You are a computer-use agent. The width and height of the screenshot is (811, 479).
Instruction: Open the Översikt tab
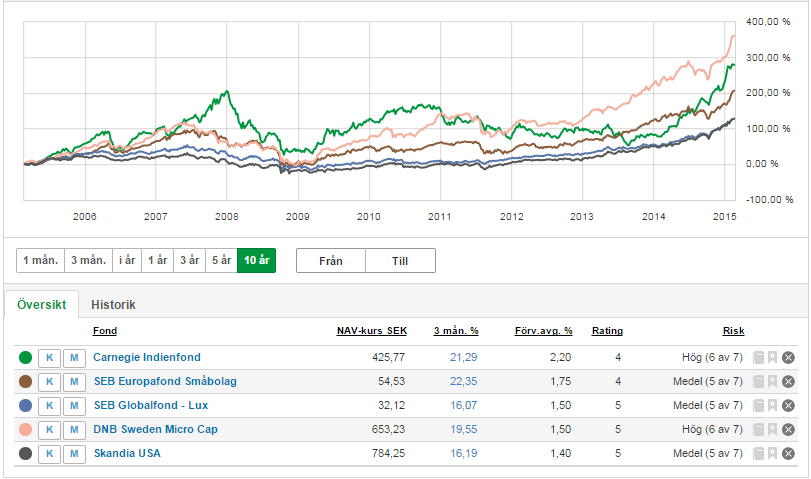click(41, 305)
